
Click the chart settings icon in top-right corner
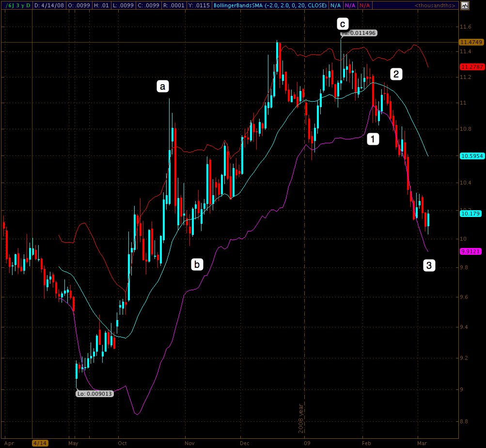465,5
